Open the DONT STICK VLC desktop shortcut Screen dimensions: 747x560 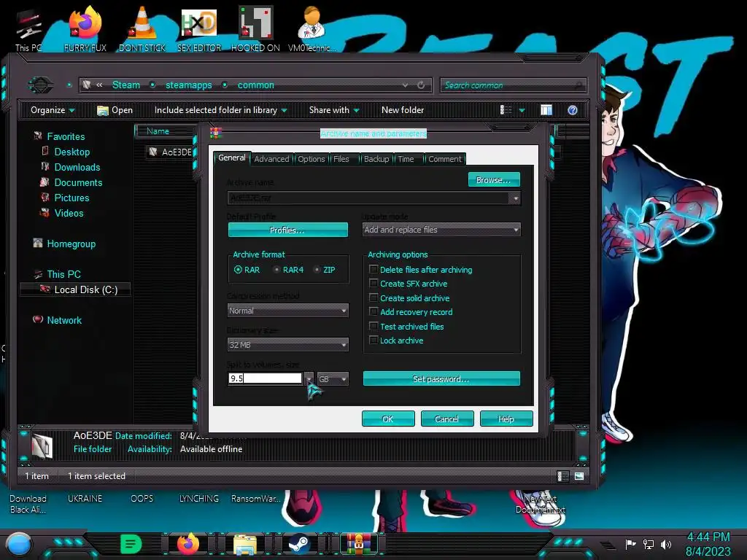click(142, 28)
